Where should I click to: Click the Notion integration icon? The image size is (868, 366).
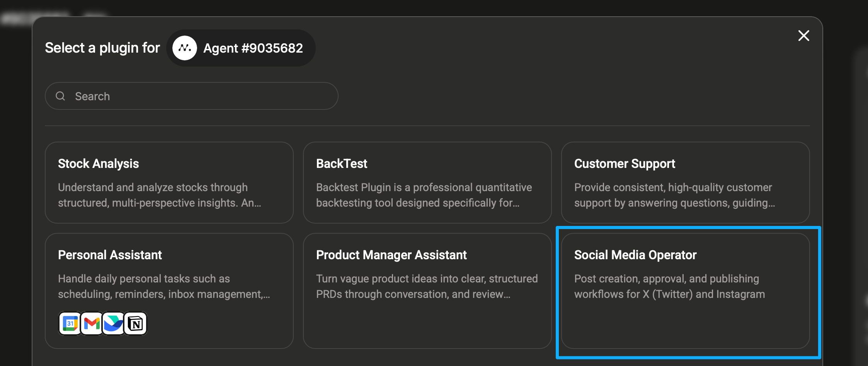pos(136,323)
